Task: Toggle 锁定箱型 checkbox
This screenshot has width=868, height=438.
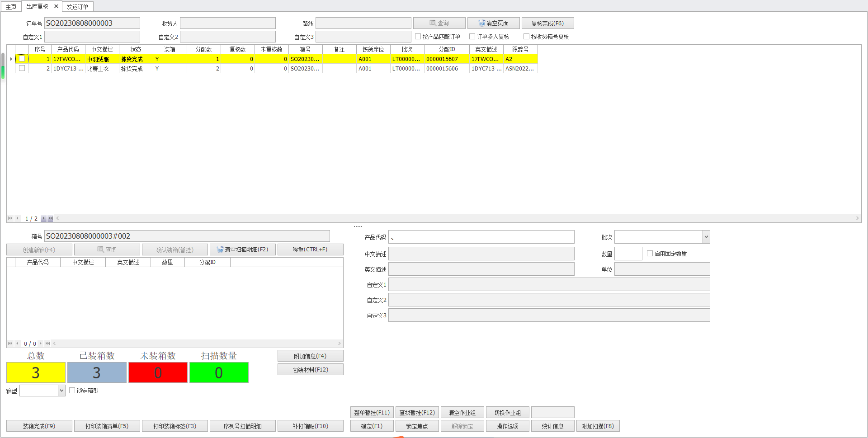Action: [x=72, y=391]
